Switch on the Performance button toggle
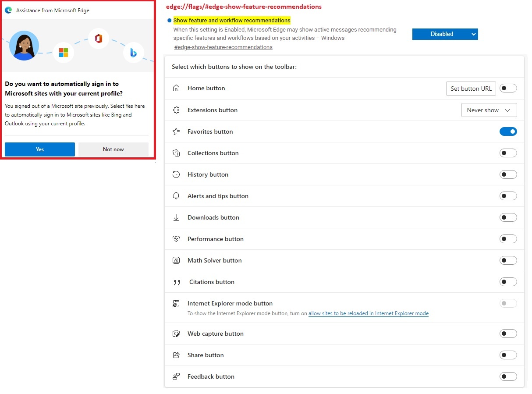 coord(508,239)
